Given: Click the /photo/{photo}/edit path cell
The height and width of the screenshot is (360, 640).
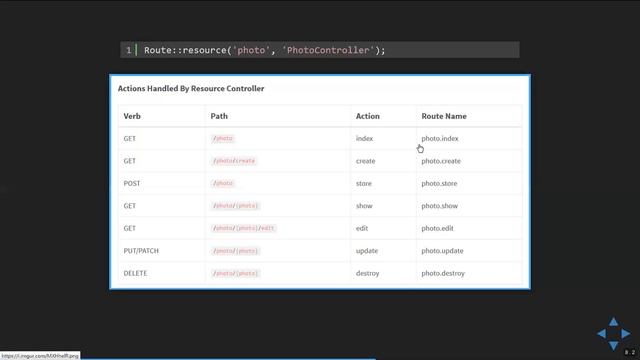Looking at the screenshot, I should point(244,228).
